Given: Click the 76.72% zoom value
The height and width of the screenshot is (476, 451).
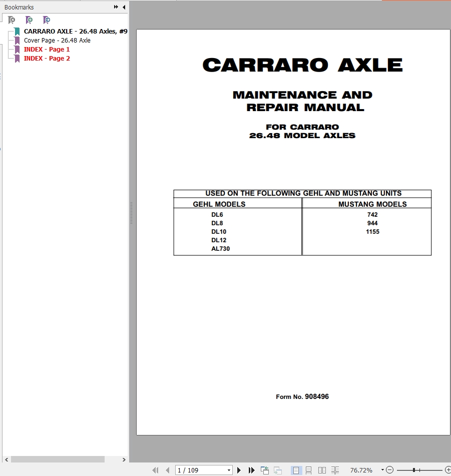Looking at the screenshot, I should [361, 470].
